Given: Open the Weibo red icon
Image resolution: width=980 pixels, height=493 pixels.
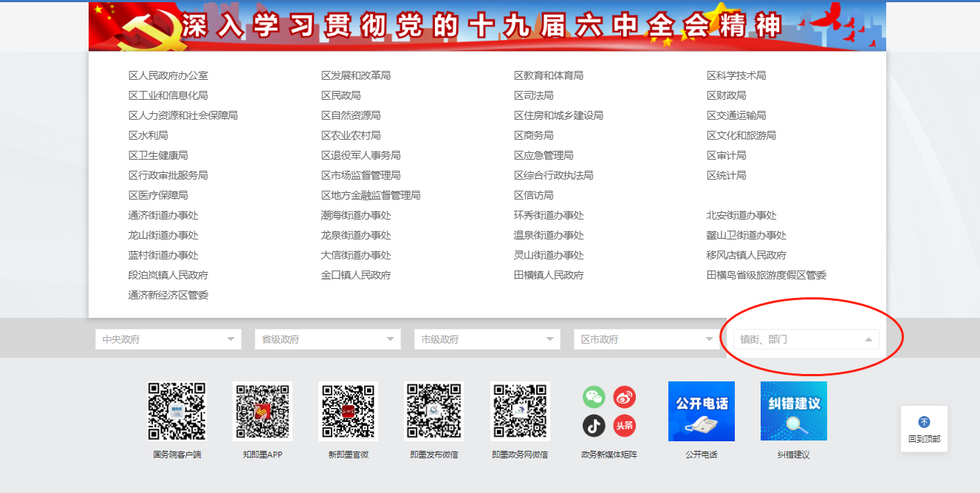Looking at the screenshot, I should [x=625, y=397].
